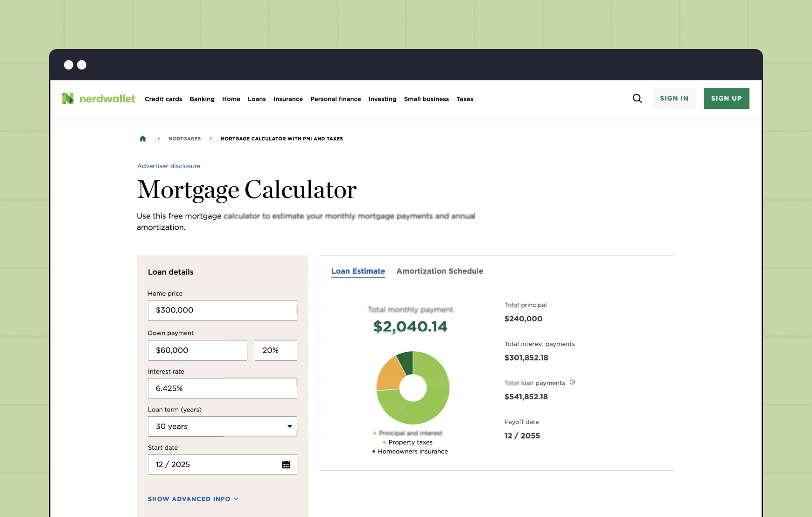Click the Homeowners insurance legend marker
Screen dimensions: 812x517
[x=373, y=451]
